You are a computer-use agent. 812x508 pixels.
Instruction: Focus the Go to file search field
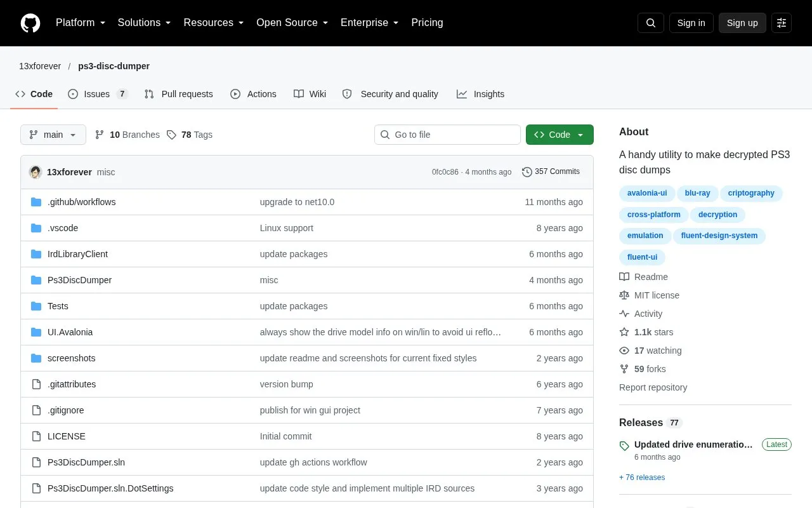[447, 135]
